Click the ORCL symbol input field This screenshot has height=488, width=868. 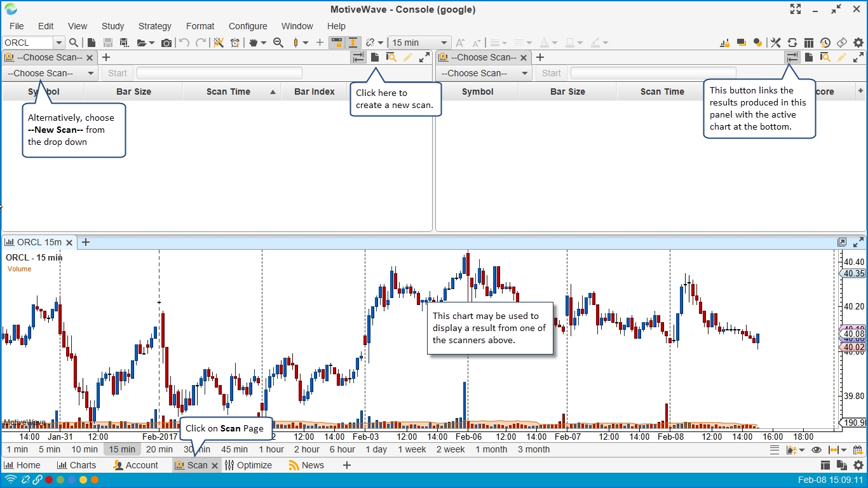coord(28,43)
